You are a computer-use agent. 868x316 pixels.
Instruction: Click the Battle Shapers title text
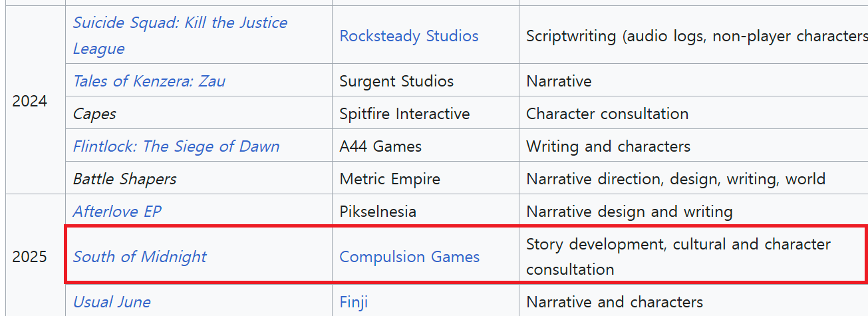(x=124, y=179)
